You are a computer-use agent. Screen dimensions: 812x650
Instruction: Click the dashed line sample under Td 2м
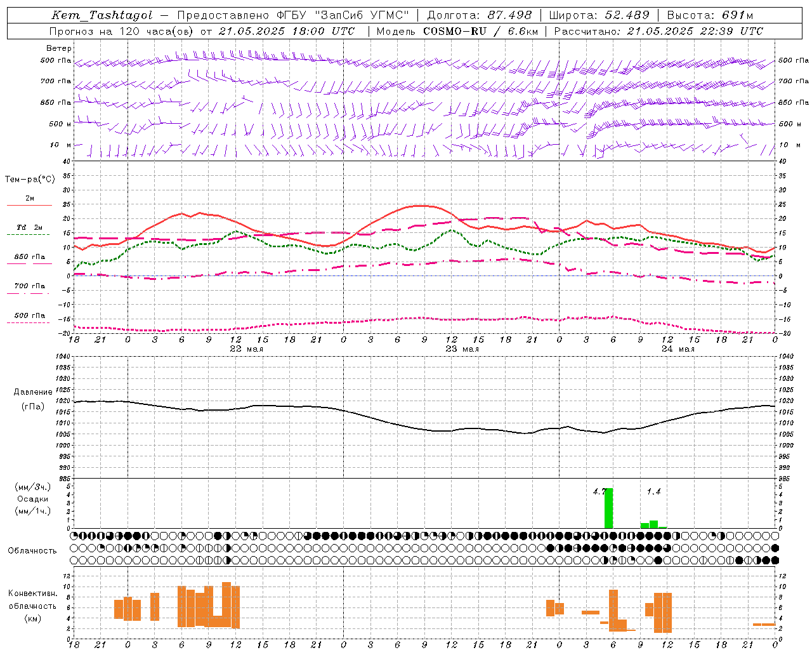29,234
